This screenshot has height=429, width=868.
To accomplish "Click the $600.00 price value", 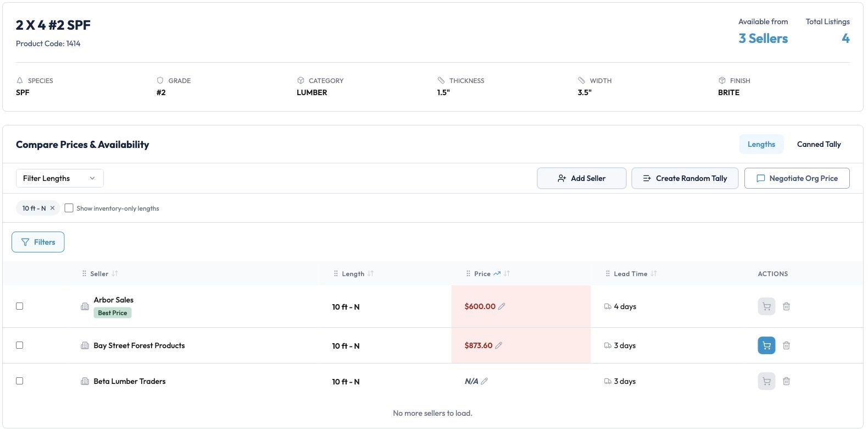I will point(480,306).
